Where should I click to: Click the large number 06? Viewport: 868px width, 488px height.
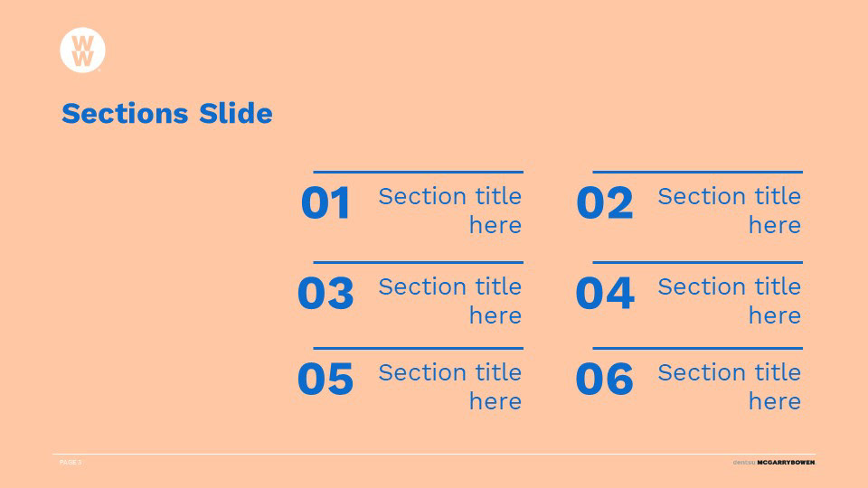pyautogui.click(x=604, y=380)
